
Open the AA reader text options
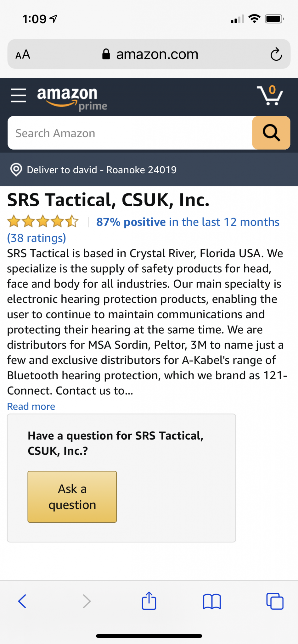[23, 54]
